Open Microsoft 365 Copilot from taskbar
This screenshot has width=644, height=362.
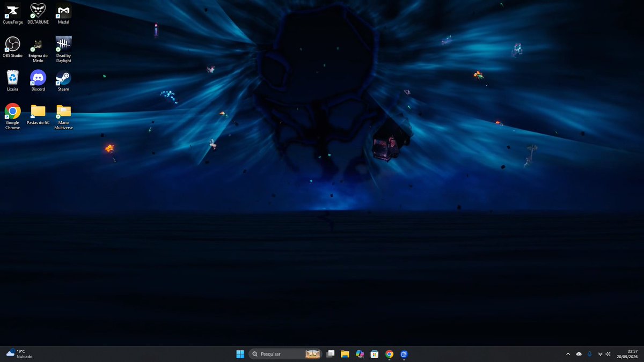click(x=360, y=354)
